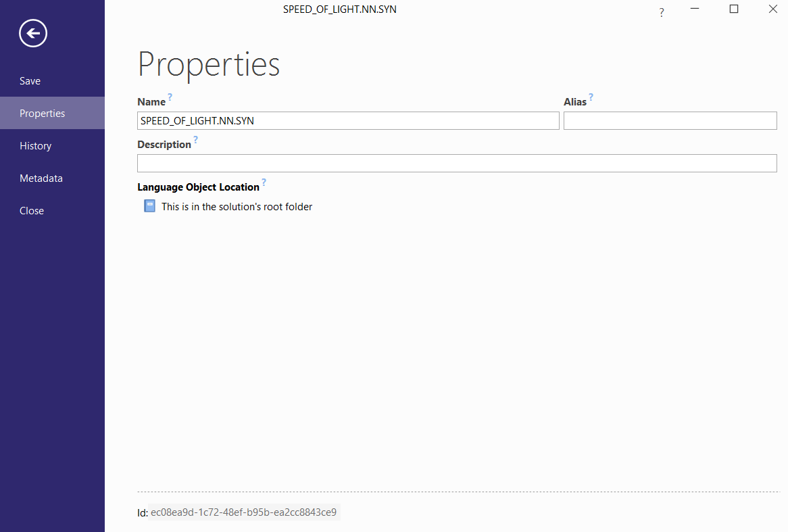Click Save in the sidebar
The height and width of the screenshot is (532, 788).
30,80
